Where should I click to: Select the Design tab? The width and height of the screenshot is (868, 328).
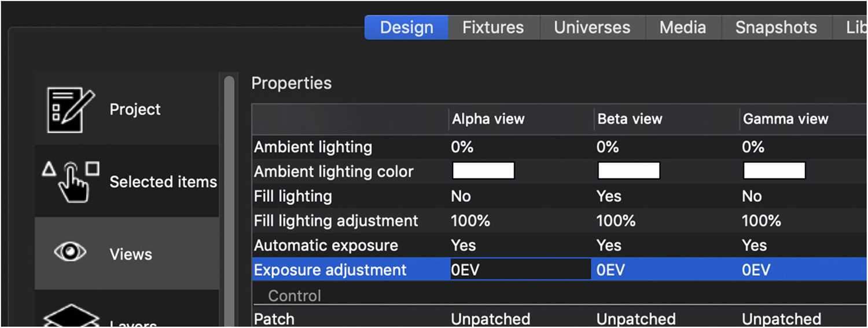click(x=407, y=28)
